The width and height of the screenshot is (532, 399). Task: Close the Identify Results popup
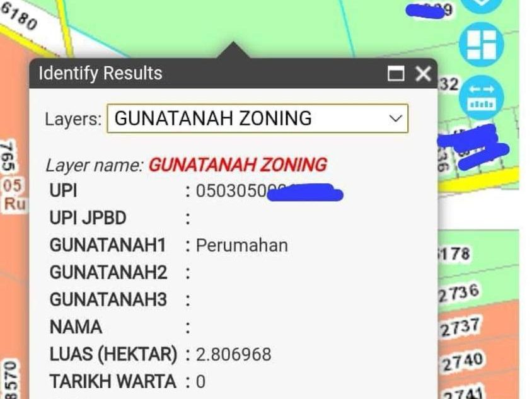click(423, 73)
